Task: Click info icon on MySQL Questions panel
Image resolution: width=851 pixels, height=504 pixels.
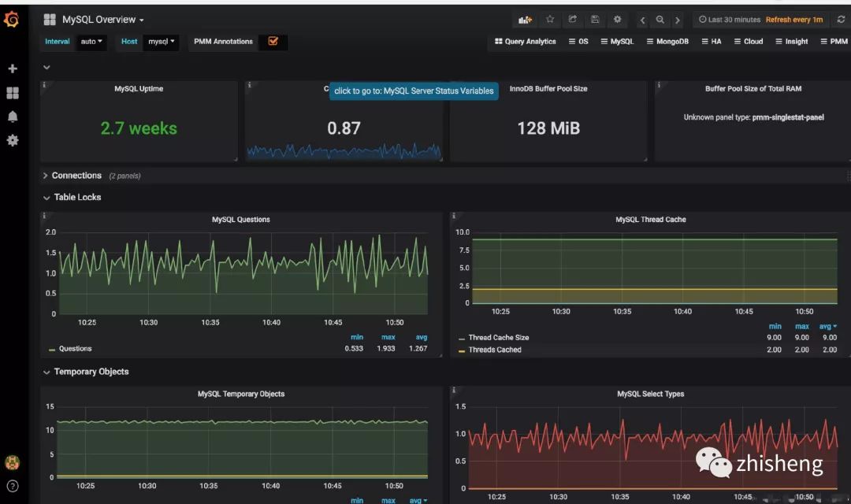Action: (44, 216)
